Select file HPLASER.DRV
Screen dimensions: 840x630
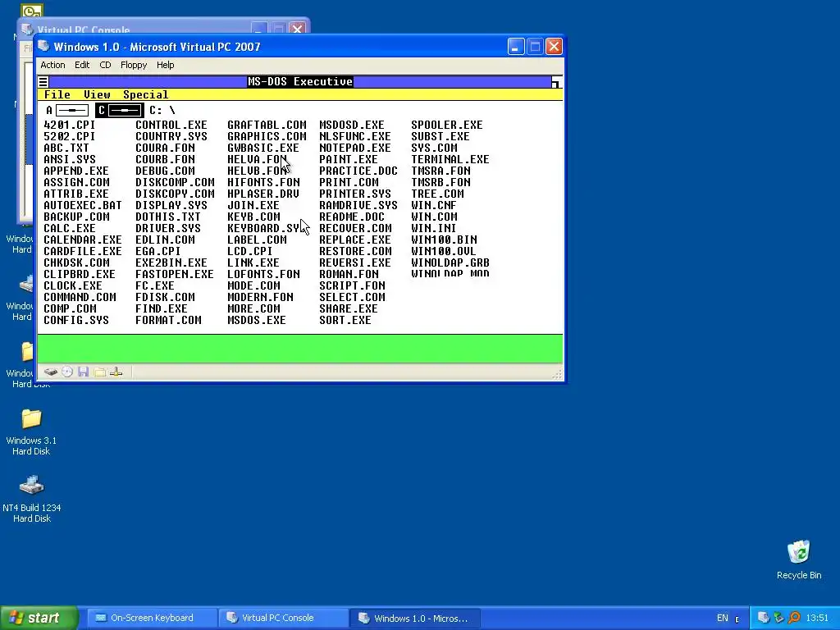(x=263, y=194)
